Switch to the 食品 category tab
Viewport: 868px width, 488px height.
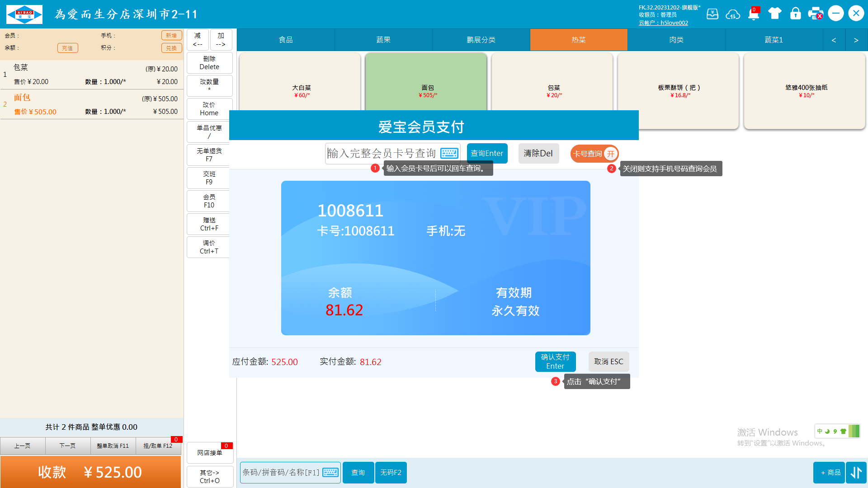(x=286, y=40)
